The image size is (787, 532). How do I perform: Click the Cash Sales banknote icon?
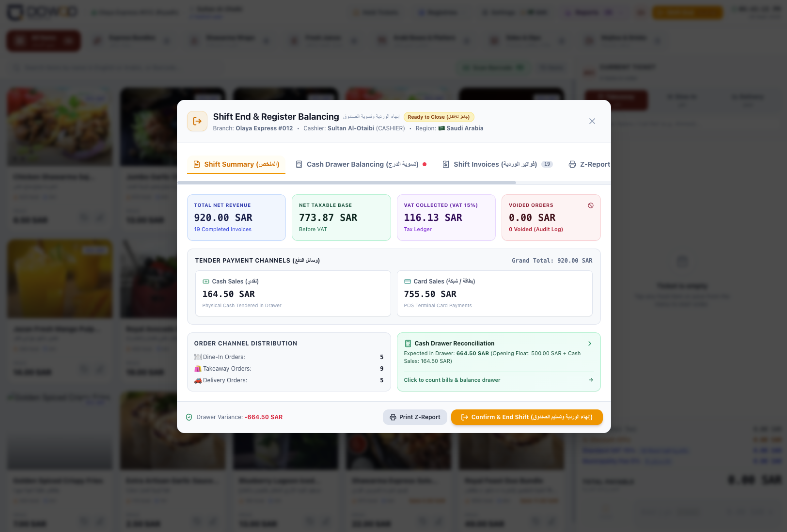(206, 282)
